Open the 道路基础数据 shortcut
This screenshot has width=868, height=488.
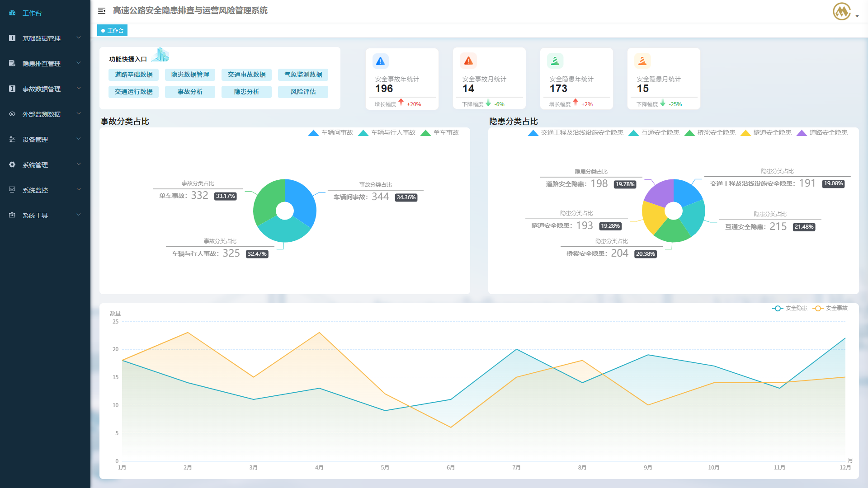[x=133, y=75]
